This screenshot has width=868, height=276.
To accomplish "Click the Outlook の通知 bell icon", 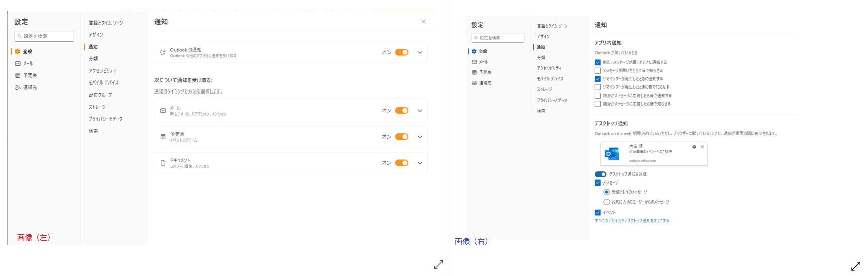I will click(163, 52).
